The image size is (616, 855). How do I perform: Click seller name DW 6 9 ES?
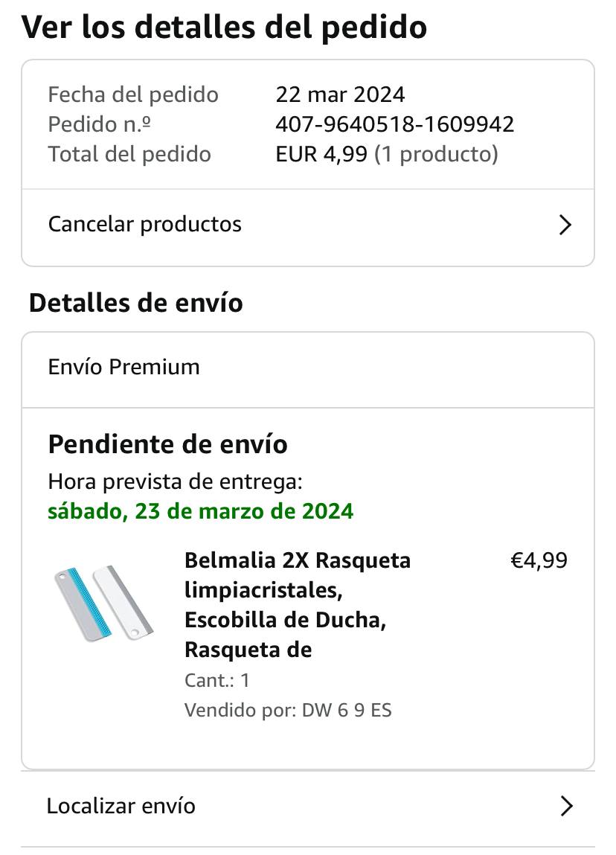[x=346, y=710]
